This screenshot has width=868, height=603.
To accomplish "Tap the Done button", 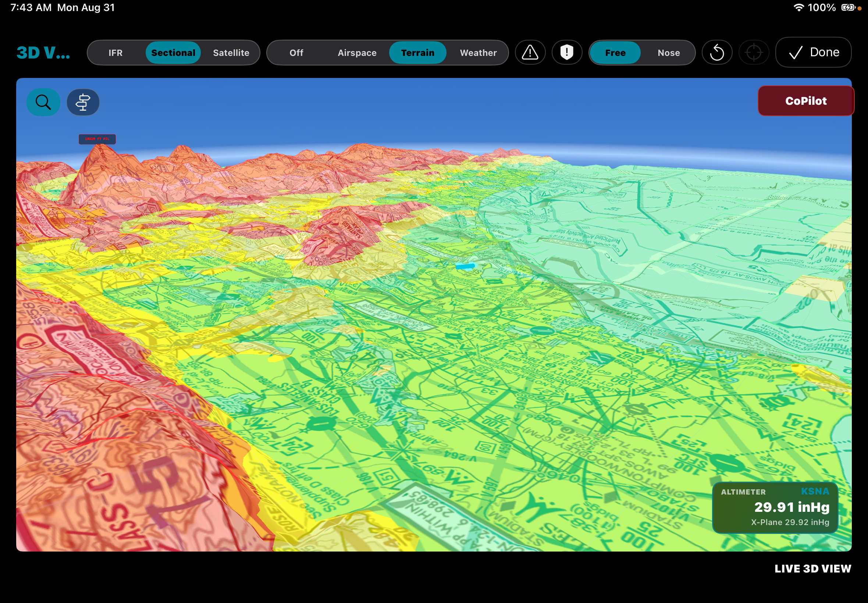I will pyautogui.click(x=813, y=52).
